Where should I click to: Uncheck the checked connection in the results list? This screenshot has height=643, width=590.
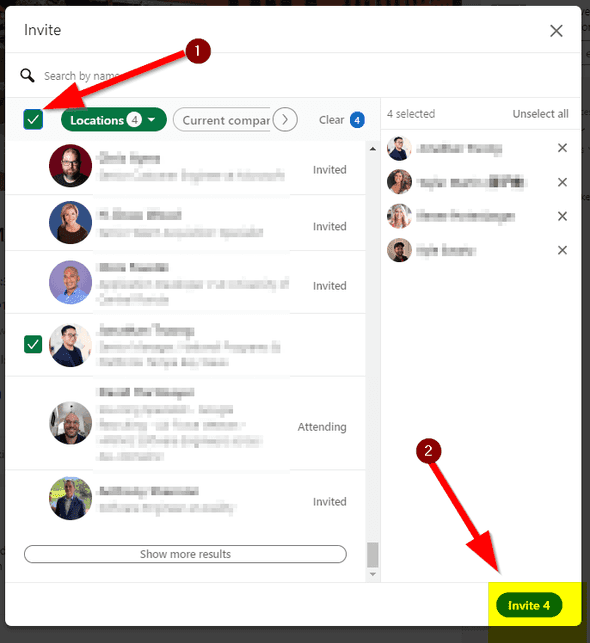pos(33,344)
